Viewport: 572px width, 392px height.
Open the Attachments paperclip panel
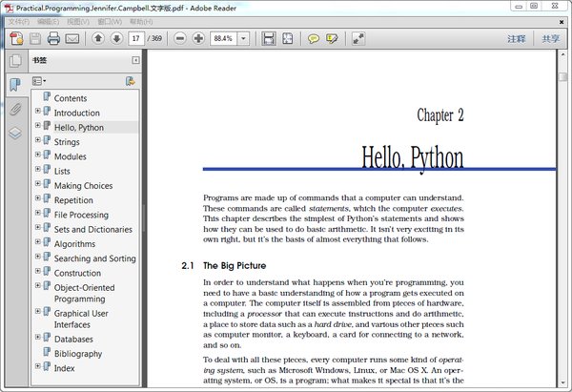pos(14,109)
